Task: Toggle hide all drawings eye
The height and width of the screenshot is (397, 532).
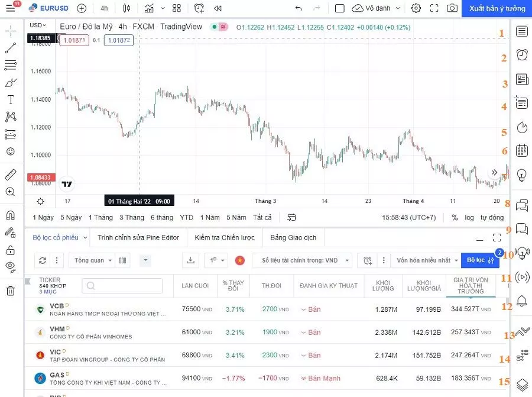Action: click(x=11, y=267)
